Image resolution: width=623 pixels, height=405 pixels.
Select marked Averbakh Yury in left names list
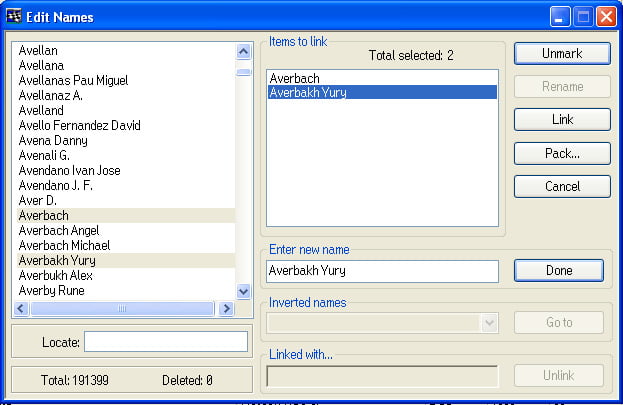126,261
